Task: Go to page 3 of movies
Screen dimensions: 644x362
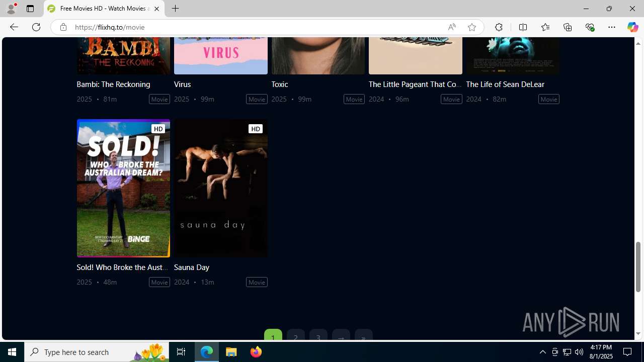Action: point(318,336)
